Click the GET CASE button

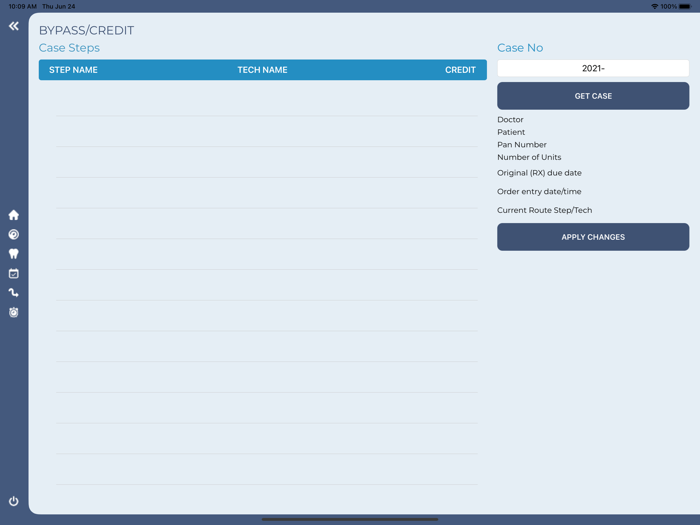(593, 96)
